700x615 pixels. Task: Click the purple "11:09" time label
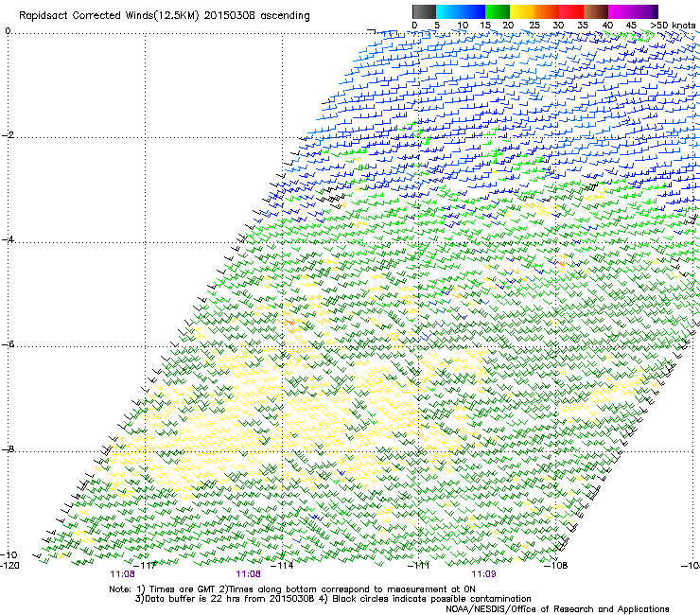(x=483, y=574)
